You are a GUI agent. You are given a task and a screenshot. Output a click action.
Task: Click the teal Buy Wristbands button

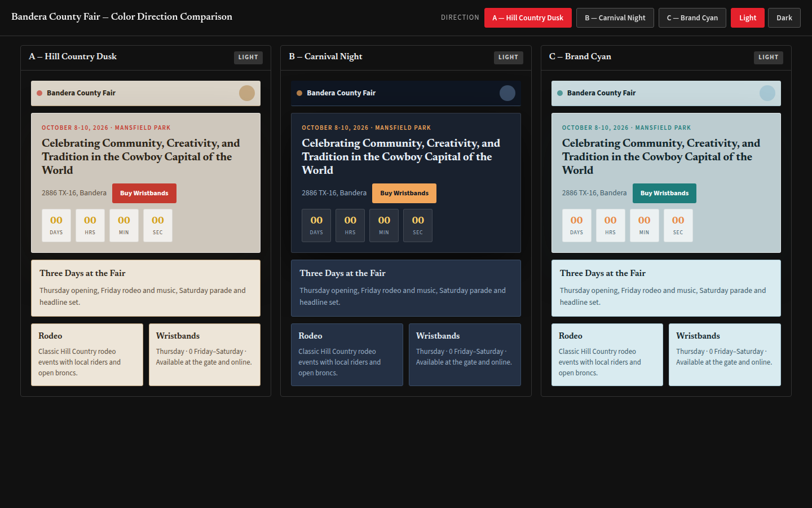click(664, 193)
